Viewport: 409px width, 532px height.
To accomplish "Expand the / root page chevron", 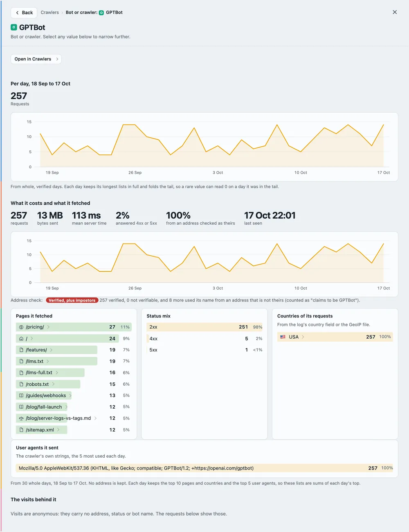I will pos(32,339).
